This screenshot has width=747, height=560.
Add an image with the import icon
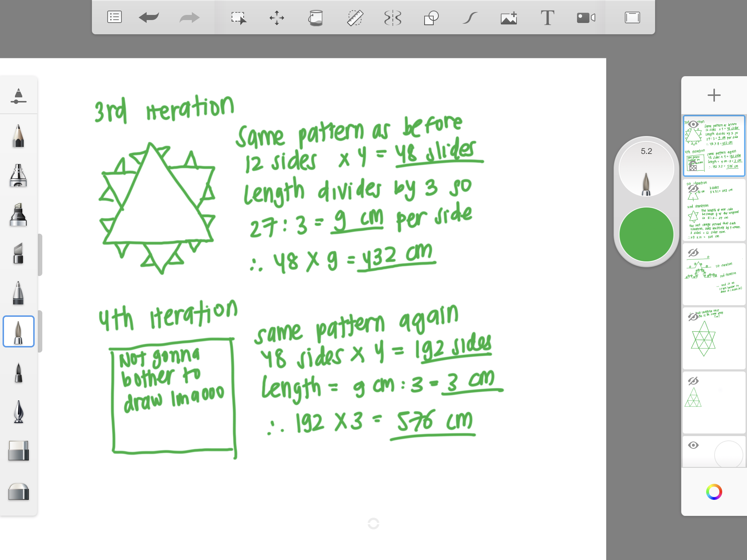(x=509, y=17)
